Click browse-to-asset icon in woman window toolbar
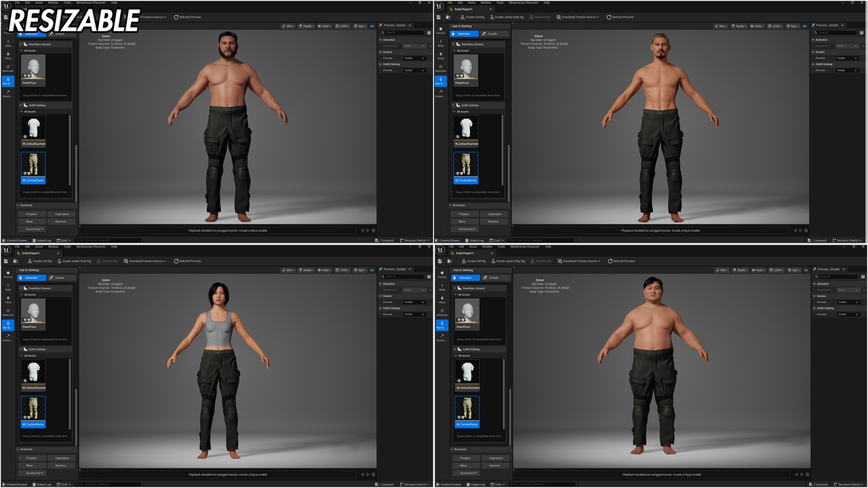This screenshot has height=488, width=868. click(16, 261)
